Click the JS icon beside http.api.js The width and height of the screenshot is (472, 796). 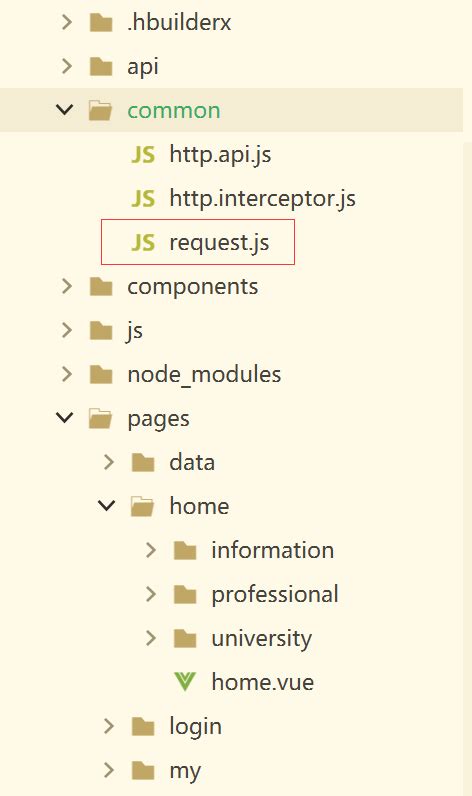pos(143,155)
